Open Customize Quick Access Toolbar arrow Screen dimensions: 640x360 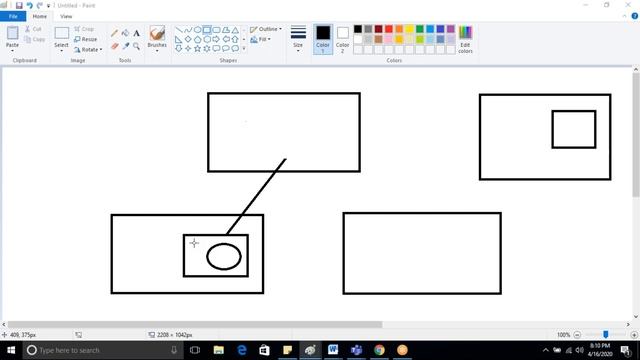point(48,6)
